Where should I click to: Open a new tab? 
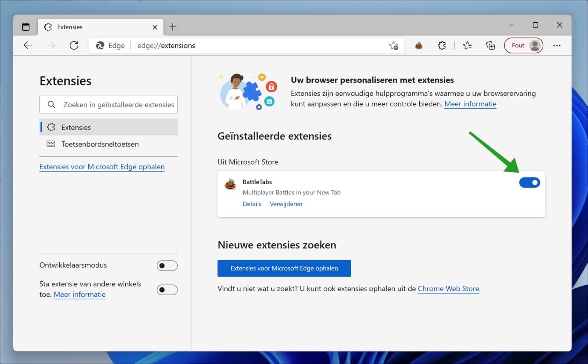coord(173,27)
